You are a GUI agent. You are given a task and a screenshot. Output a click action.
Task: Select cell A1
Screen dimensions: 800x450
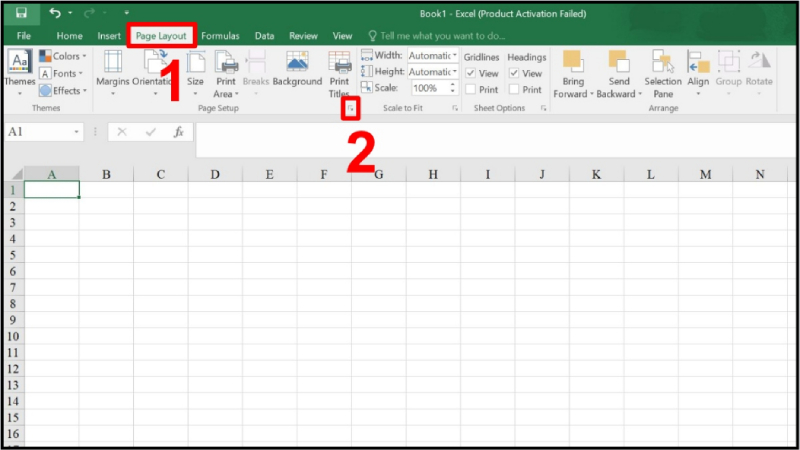[52, 190]
